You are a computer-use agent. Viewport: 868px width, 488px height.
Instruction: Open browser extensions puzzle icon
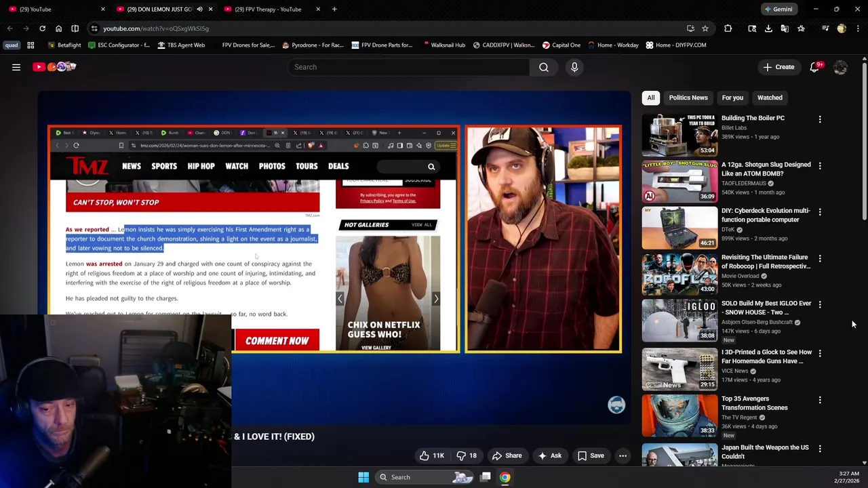click(x=728, y=28)
